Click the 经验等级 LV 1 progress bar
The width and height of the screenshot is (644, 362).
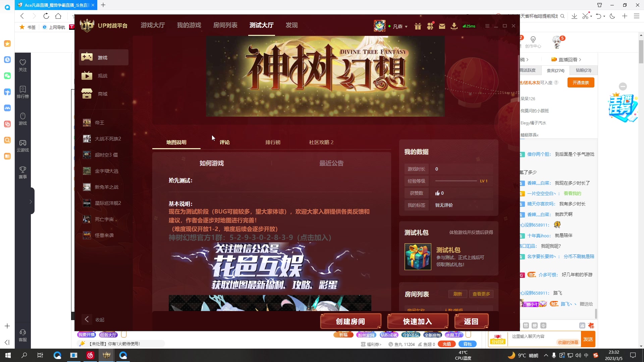(456, 181)
